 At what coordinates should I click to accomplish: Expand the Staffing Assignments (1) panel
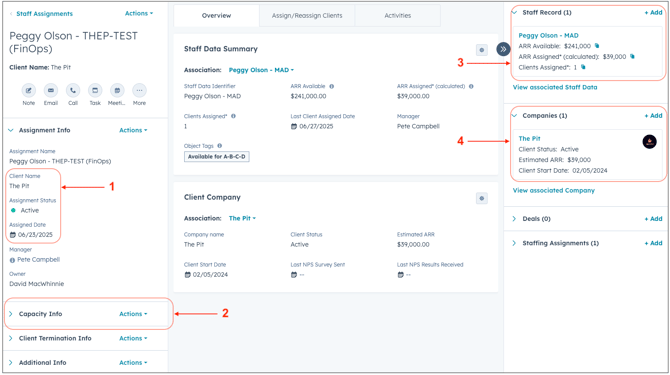click(x=514, y=243)
